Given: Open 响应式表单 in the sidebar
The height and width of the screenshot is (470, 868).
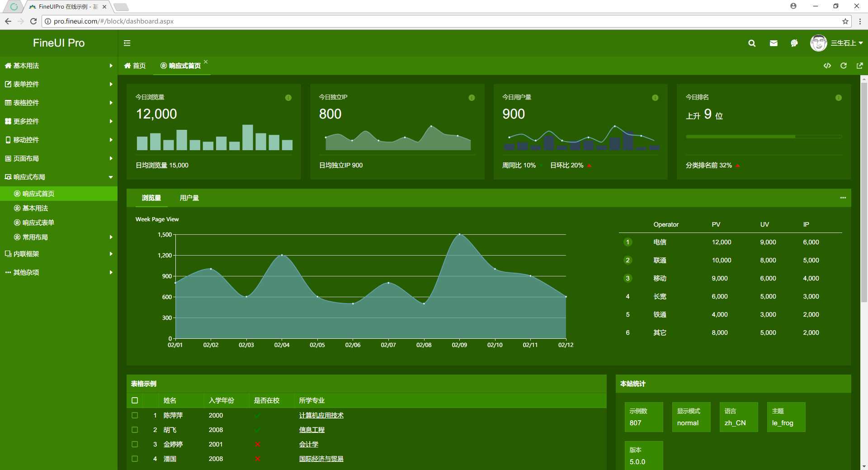Looking at the screenshot, I should point(59,223).
